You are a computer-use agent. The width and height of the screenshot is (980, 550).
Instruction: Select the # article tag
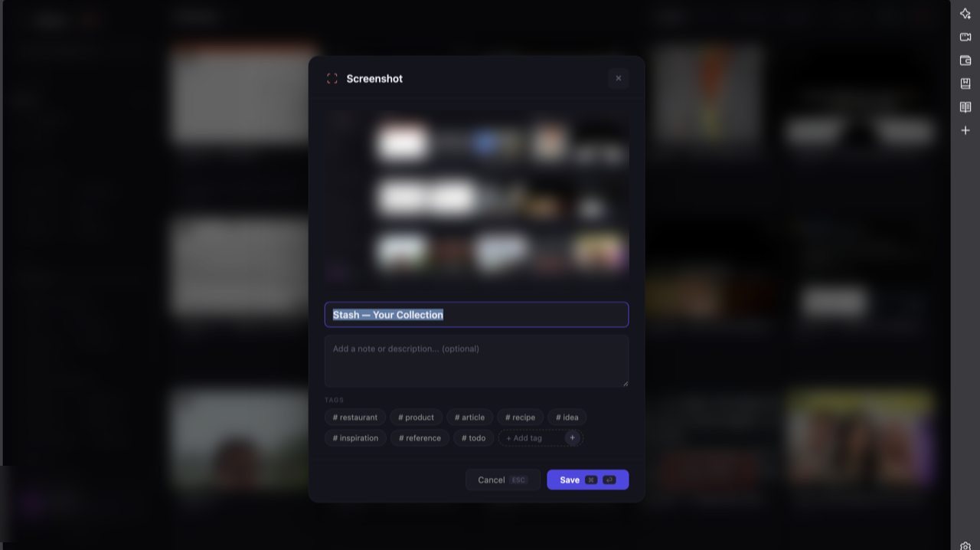point(469,417)
